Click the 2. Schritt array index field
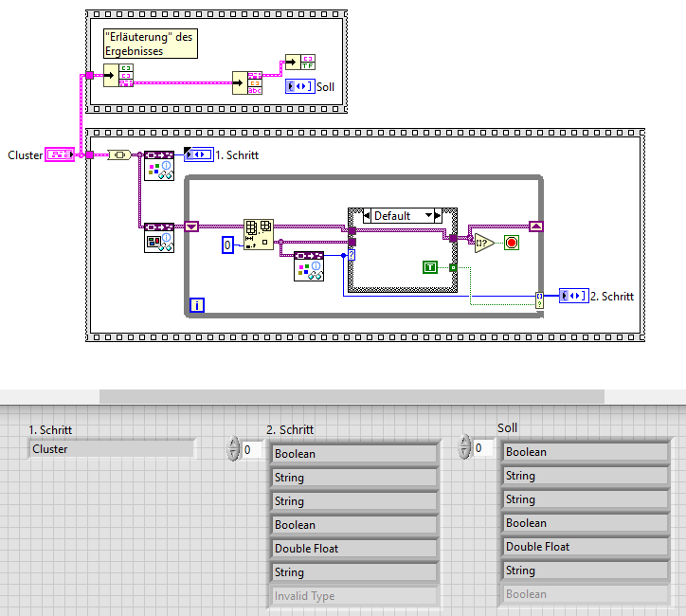Screen dimensions: 686x616 [x=252, y=450]
